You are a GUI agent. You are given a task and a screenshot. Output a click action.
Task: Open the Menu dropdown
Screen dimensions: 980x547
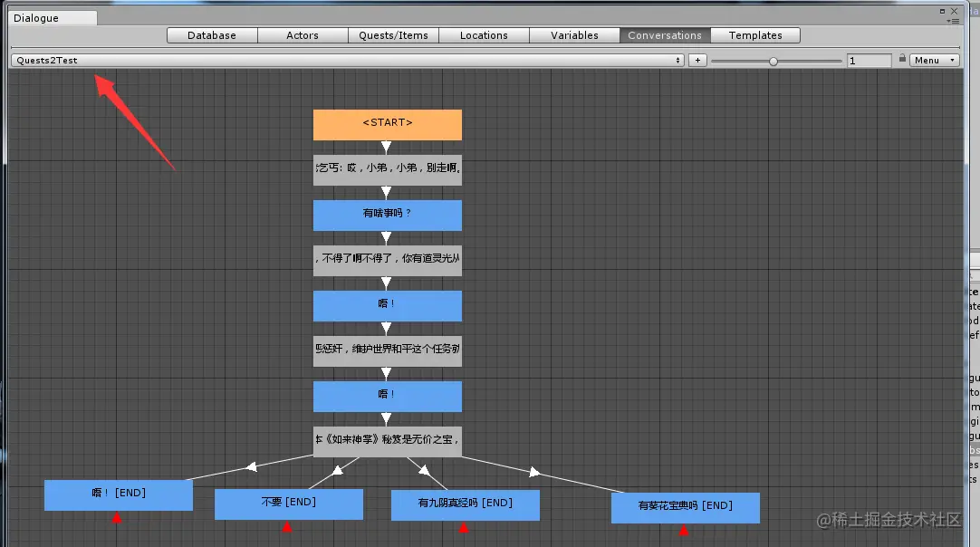pyautogui.click(x=934, y=60)
